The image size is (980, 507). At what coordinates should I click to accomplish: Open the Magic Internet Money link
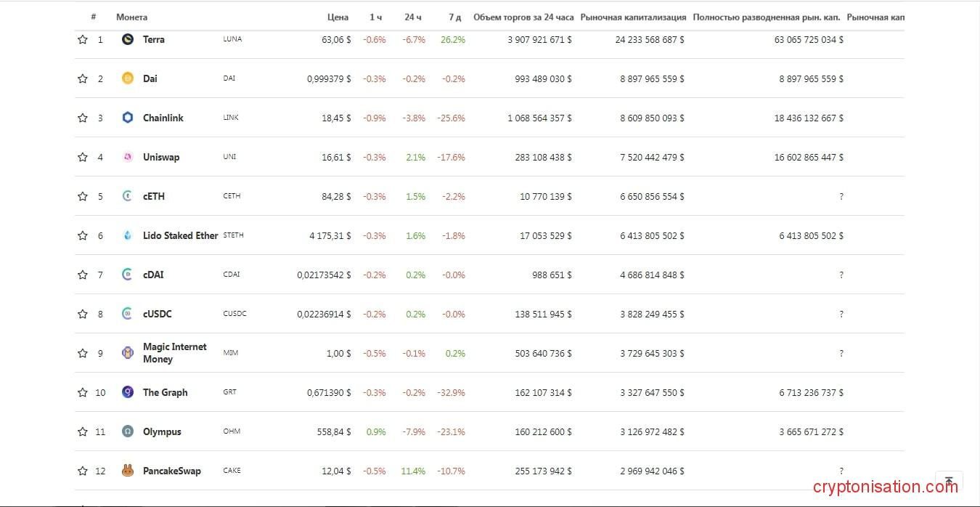(174, 353)
